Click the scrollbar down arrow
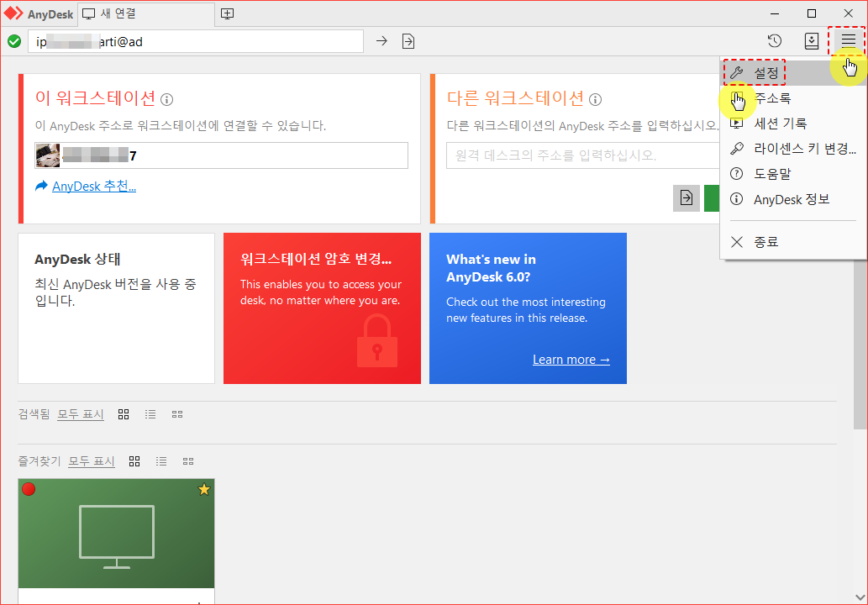Image resolution: width=868 pixels, height=605 pixels. [860, 597]
